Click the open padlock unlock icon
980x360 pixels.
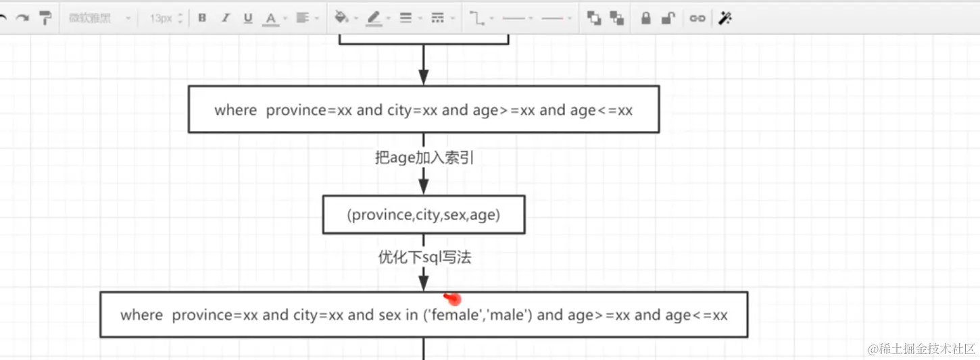click(x=668, y=18)
